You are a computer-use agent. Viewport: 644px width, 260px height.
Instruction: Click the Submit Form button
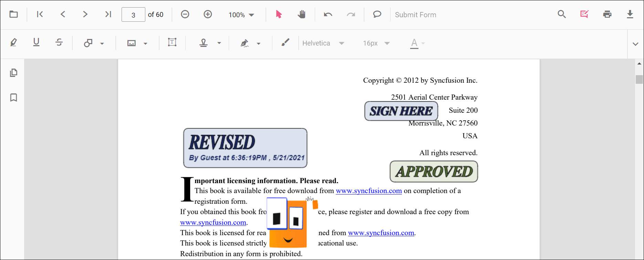point(415,15)
